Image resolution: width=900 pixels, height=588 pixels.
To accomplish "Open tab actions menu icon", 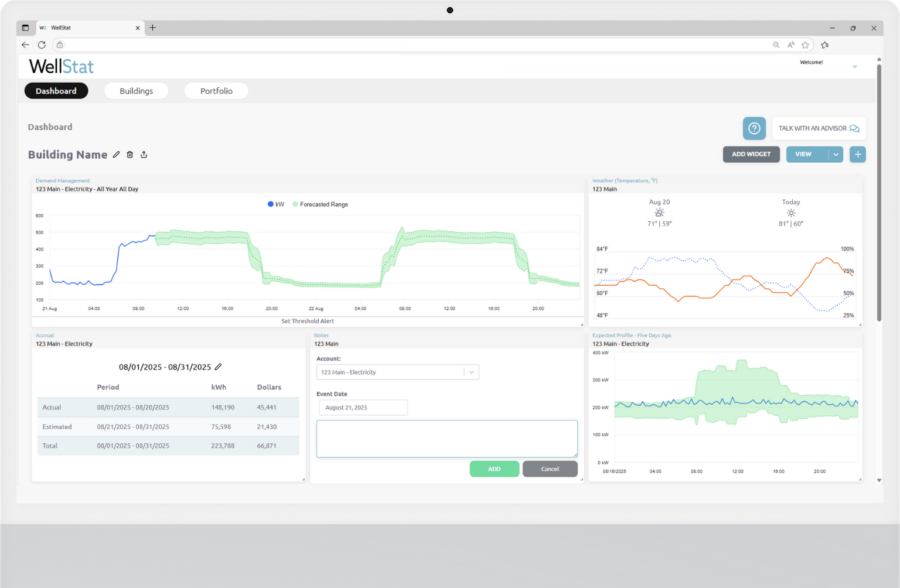I will [25, 28].
